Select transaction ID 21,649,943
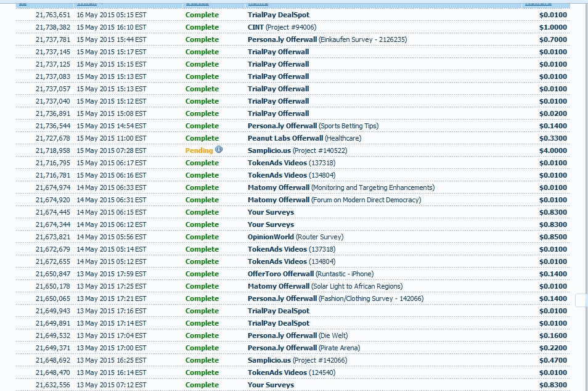 tap(53, 311)
